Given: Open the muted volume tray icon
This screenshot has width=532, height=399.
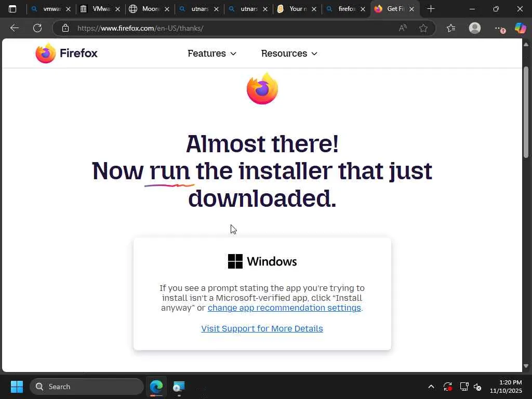Looking at the screenshot, I should point(477,387).
